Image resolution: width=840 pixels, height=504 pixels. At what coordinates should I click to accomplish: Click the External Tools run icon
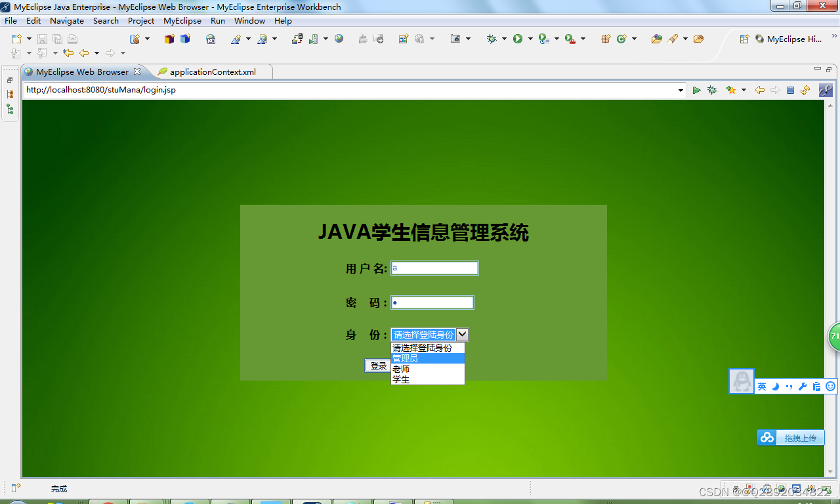click(570, 39)
